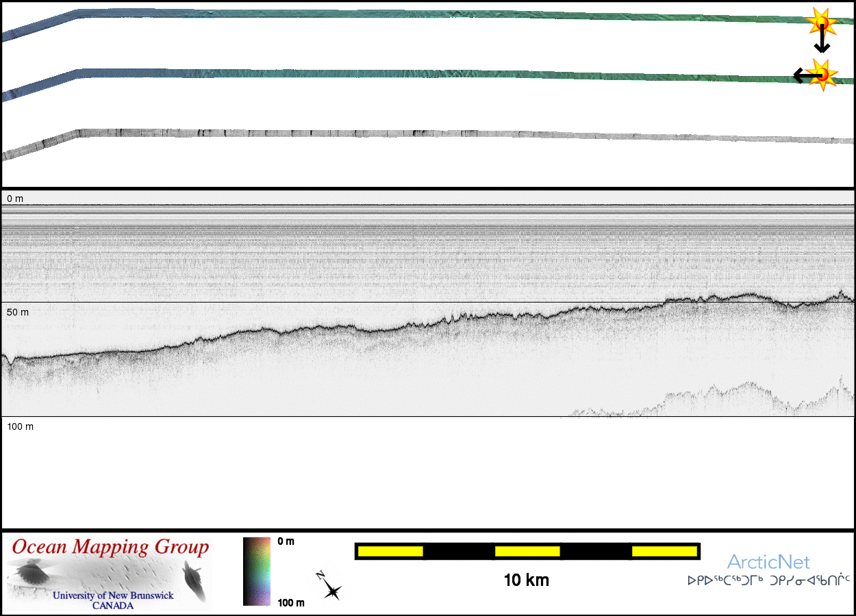Screen dimensions: 856x616
Task: Click the 100 m label below the profile
Action: click(21, 426)
